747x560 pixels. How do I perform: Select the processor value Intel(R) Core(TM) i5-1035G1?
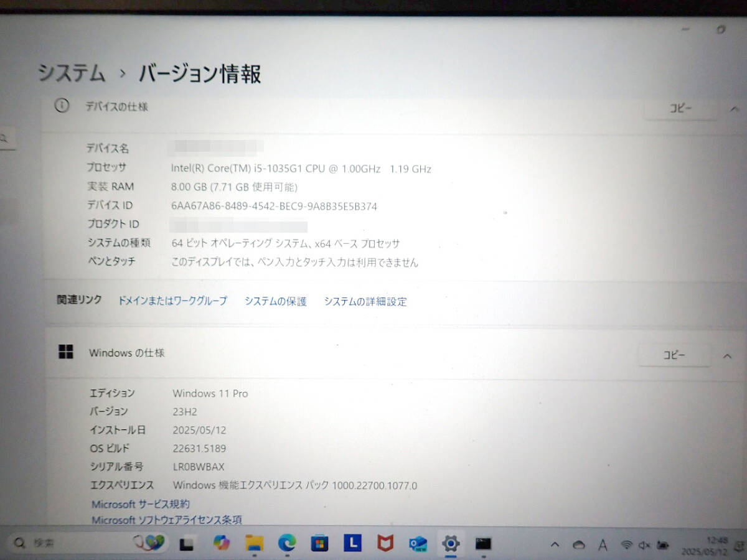(301, 169)
